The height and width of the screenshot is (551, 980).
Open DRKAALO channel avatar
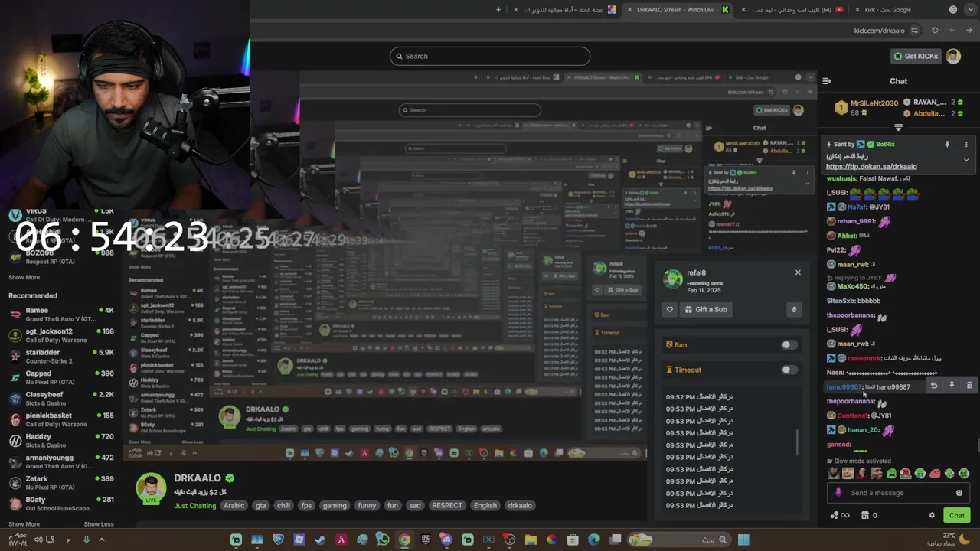pyautogui.click(x=151, y=489)
